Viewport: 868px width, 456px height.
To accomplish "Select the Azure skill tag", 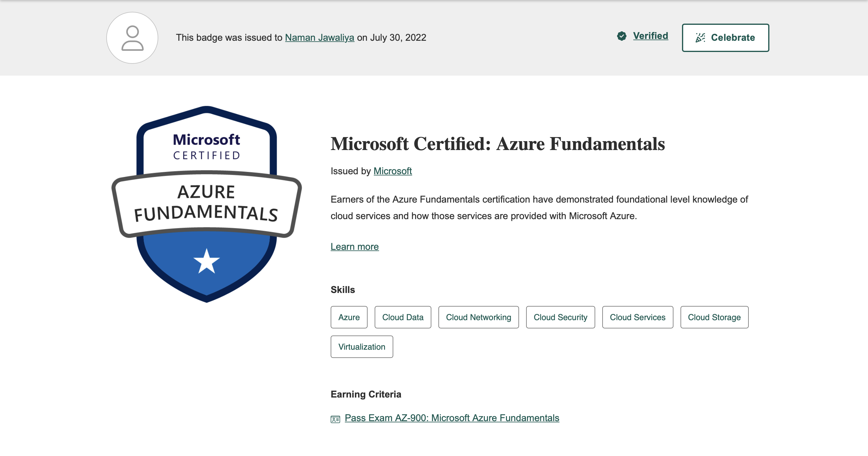I will pyautogui.click(x=349, y=317).
